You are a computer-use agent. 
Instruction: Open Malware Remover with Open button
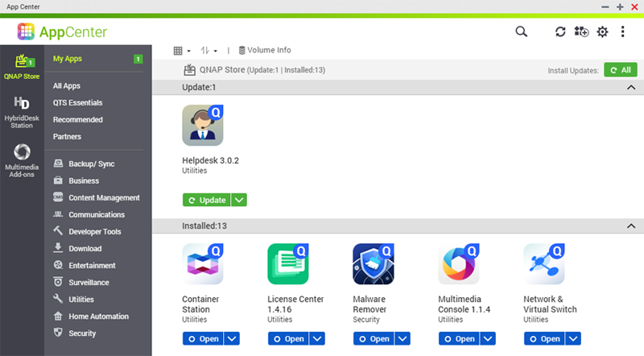tap(374, 339)
